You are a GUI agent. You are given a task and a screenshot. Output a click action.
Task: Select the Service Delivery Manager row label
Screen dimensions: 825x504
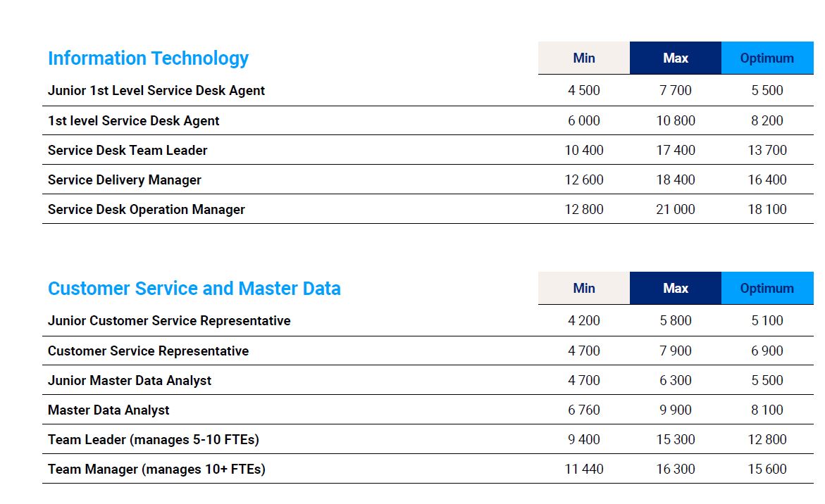tap(125, 180)
